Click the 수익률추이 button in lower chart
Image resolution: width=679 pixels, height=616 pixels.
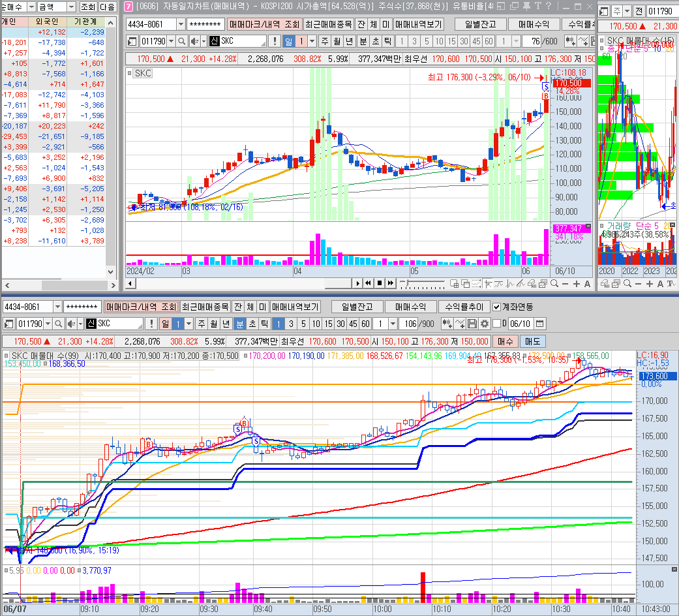tap(464, 307)
